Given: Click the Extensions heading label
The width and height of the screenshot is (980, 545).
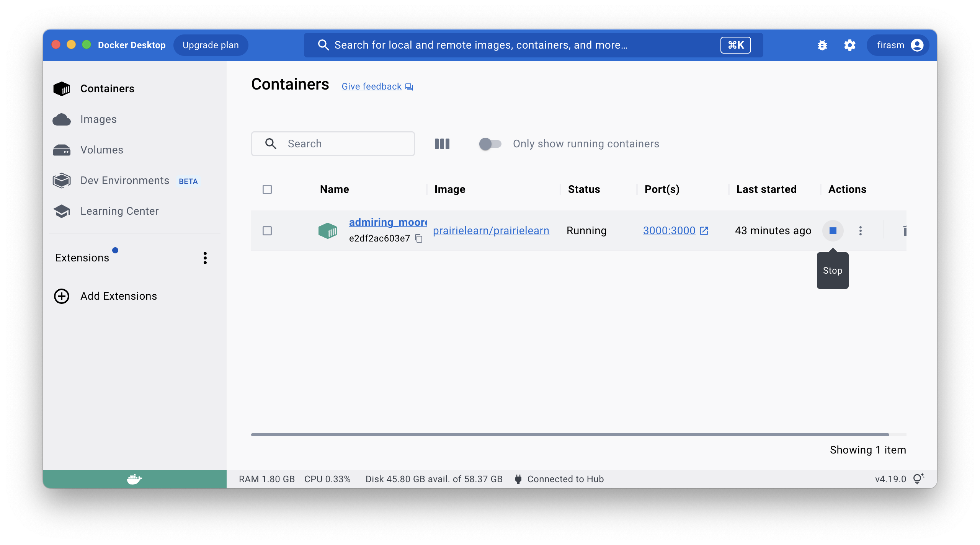Looking at the screenshot, I should tap(82, 258).
